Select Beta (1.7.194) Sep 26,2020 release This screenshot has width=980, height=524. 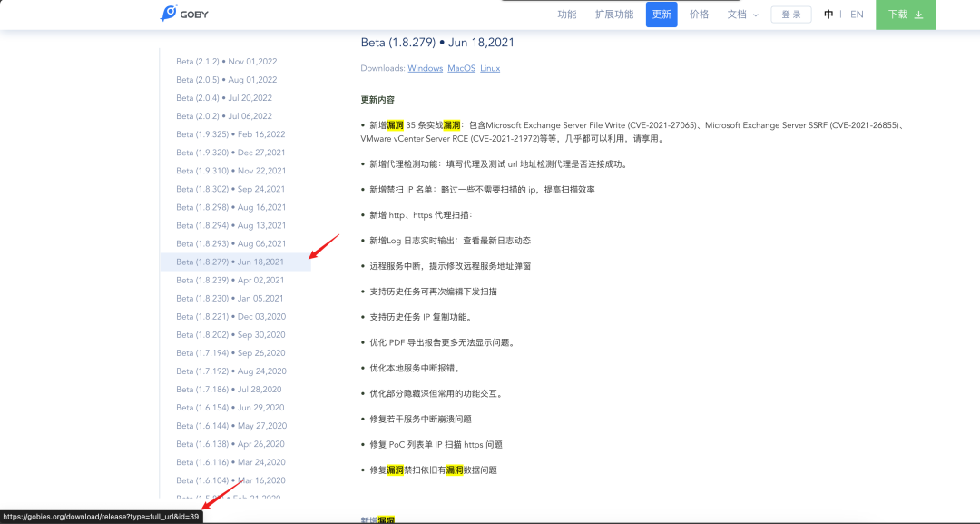pos(230,352)
